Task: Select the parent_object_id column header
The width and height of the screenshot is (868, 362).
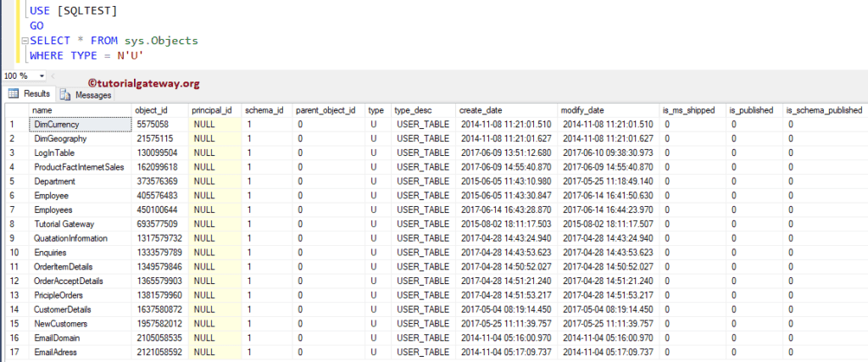Action: (328, 110)
